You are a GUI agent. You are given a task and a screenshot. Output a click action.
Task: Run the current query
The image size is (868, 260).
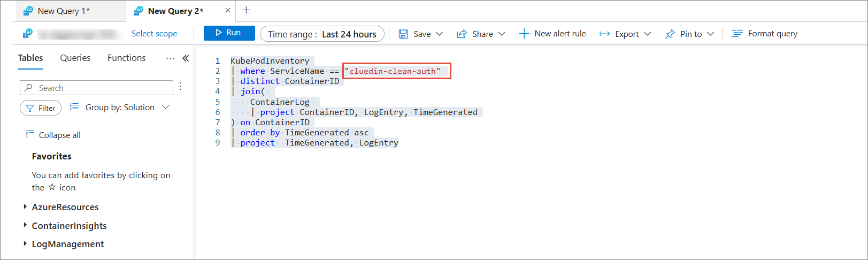pyautogui.click(x=229, y=33)
